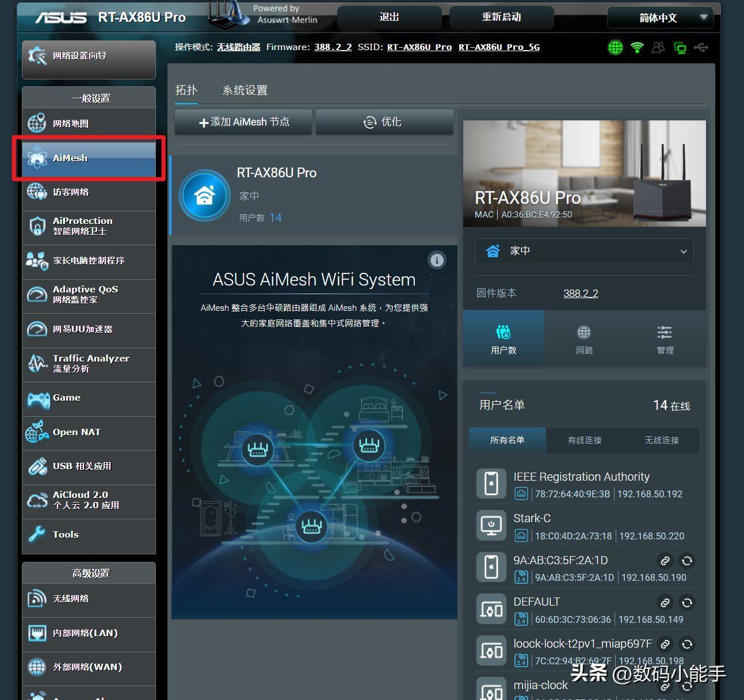Screen dimensions: 744x700
Task: Show 所有名单 client list
Action: pos(508,440)
